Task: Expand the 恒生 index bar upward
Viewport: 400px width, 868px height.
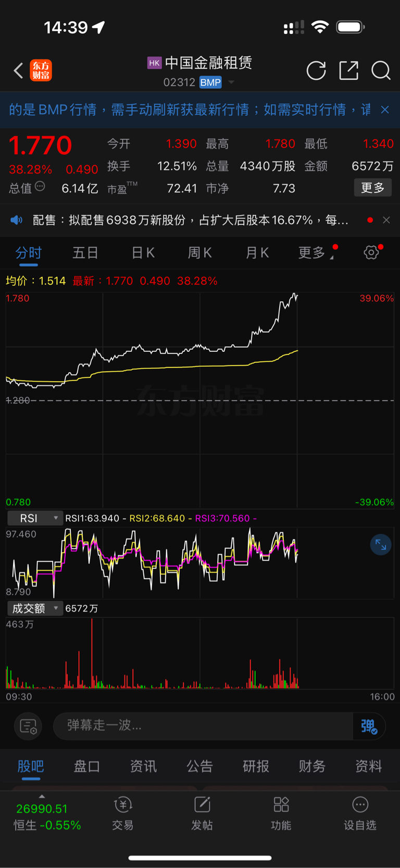Action: (42, 797)
